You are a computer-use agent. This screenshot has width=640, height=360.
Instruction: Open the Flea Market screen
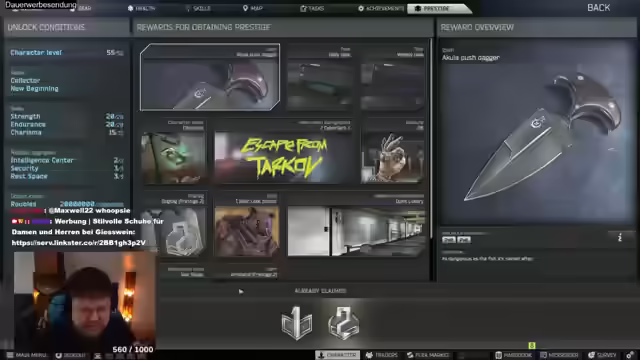point(428,355)
